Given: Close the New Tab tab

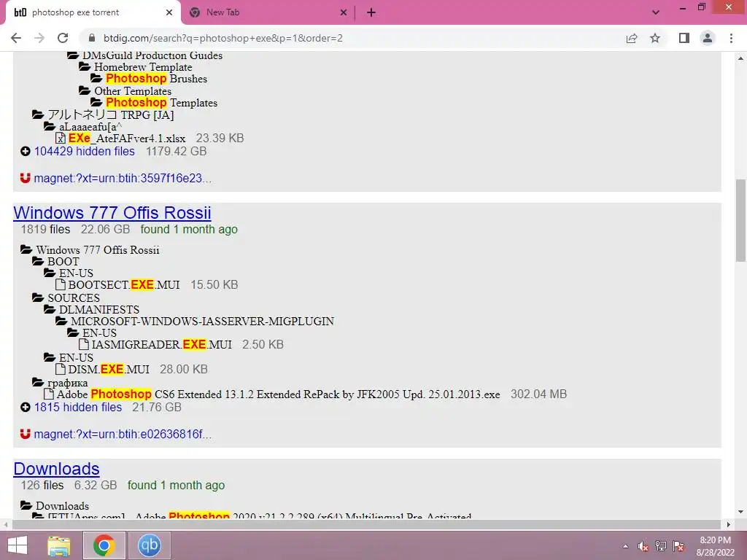Looking at the screenshot, I should (344, 12).
